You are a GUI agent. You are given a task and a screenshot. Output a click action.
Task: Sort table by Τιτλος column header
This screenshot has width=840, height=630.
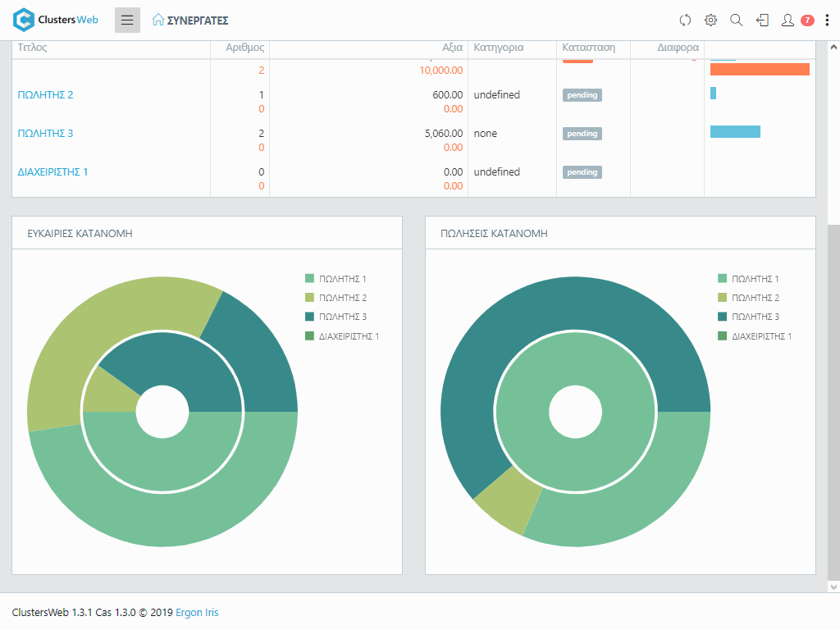[x=33, y=48]
